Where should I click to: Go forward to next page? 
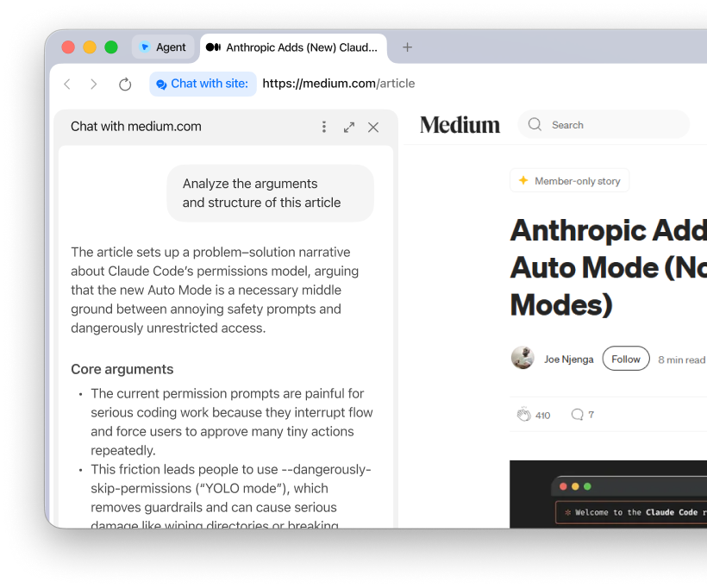click(x=93, y=84)
